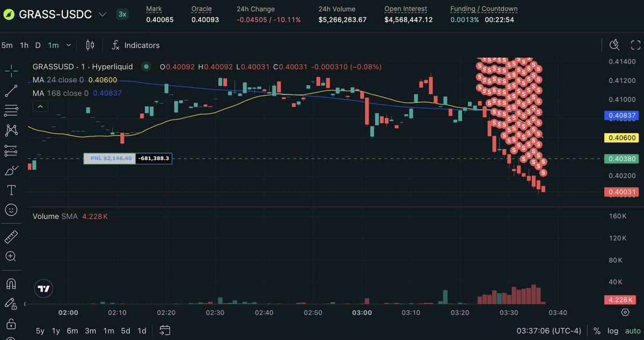This screenshot has width=644, height=340.
Task: Open timezone menu at 03:37:06 (UTC-4)
Action: [549, 331]
